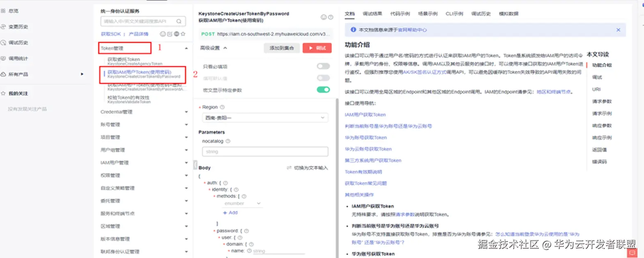Image resolution: width=644 pixels, height=258 pixels.
Task: Open 我的关注 star item in sidebar
Action: 15,93
